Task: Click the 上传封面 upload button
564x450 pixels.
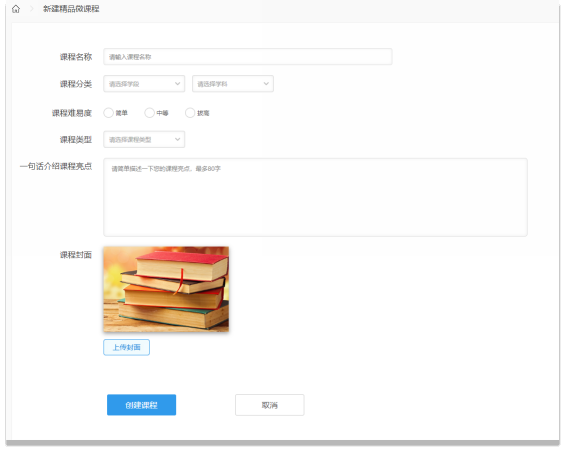Action: tap(126, 347)
